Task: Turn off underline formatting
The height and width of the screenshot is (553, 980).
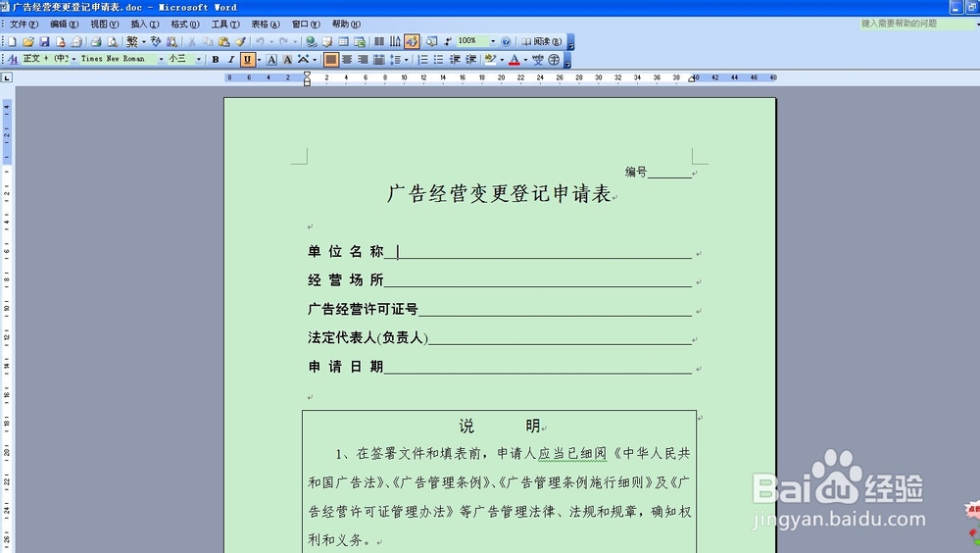Action: pos(248,59)
